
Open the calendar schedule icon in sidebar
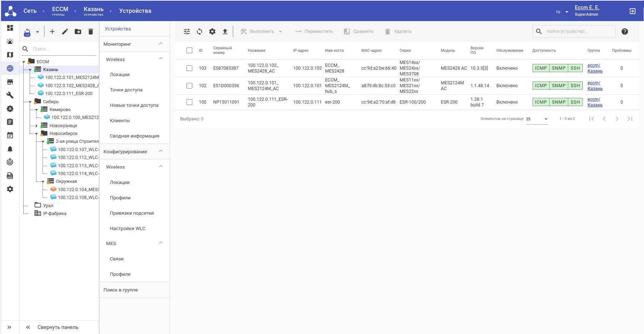click(10, 135)
